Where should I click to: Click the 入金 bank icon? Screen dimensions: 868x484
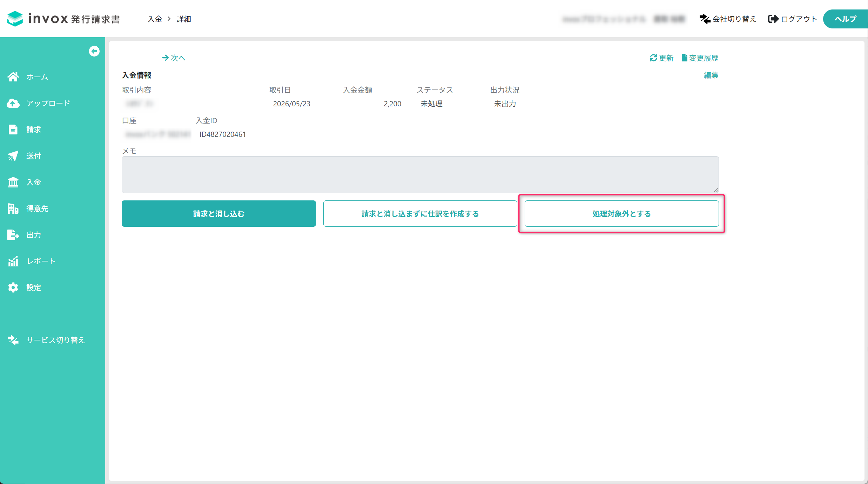click(x=13, y=182)
